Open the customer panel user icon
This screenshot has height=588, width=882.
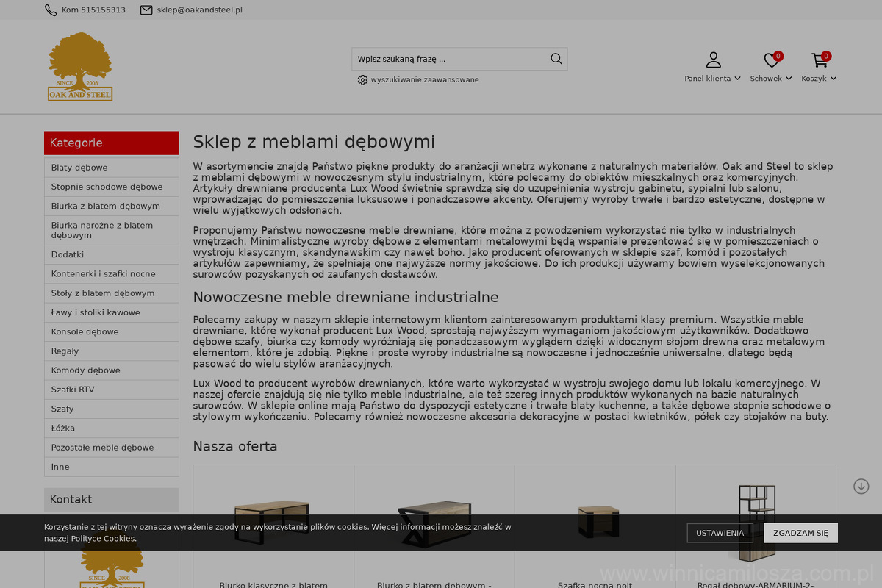tap(713, 60)
